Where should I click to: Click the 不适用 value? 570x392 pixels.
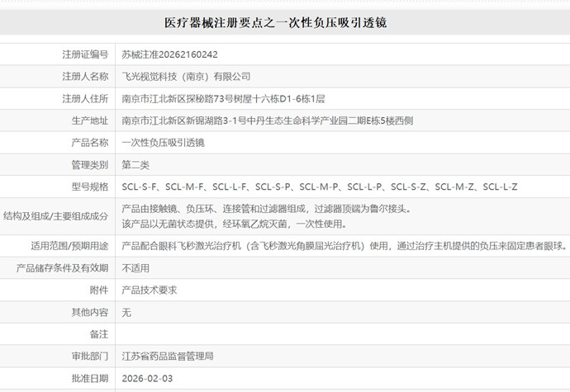(135, 268)
